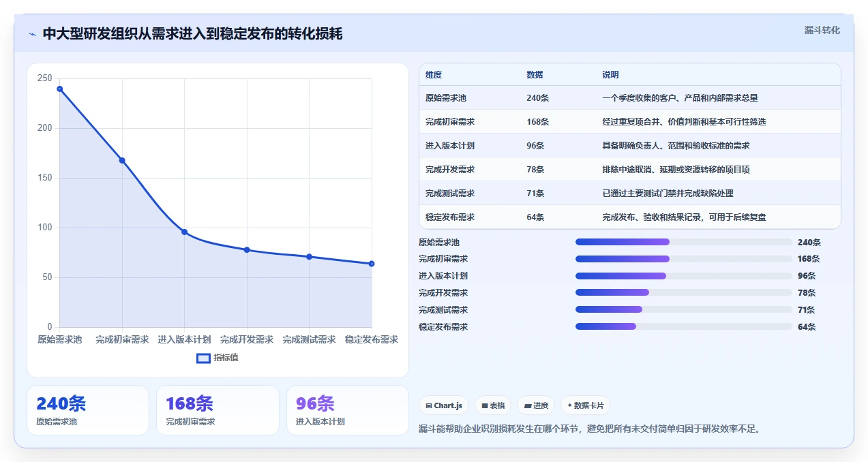
Task: Click the 说明 table column header
Action: coord(610,75)
